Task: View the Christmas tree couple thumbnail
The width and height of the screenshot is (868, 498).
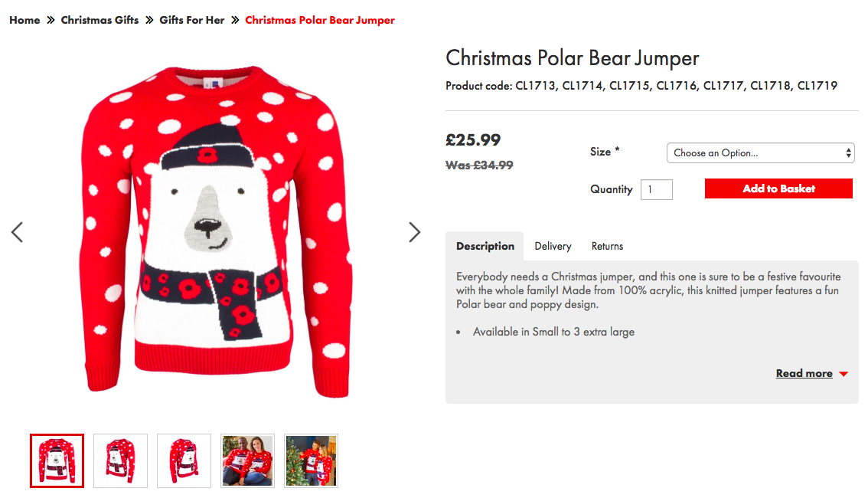Action: pyautogui.click(x=311, y=460)
